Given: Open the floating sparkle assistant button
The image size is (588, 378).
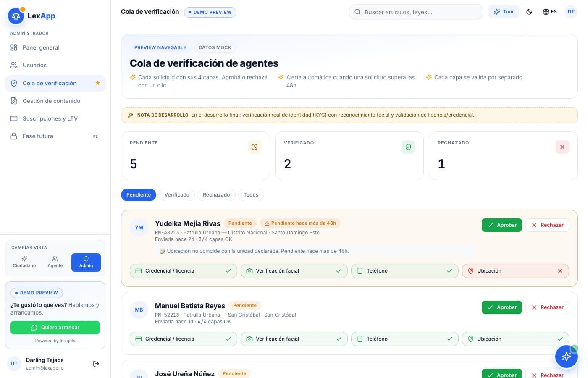Looking at the screenshot, I should point(567,357).
